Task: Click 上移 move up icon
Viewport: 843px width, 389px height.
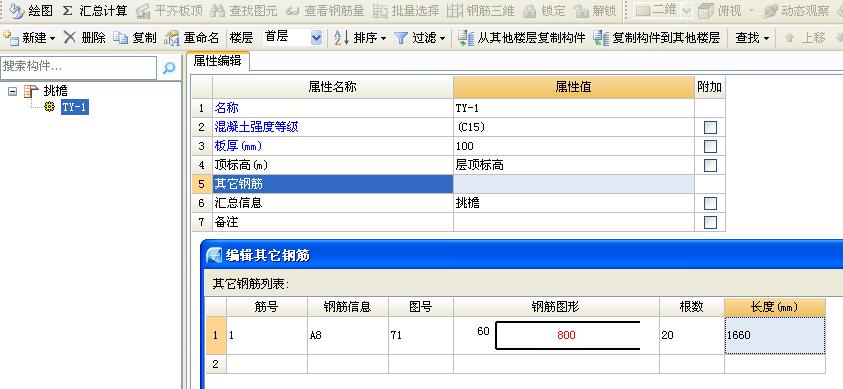Action: pyautogui.click(x=790, y=38)
